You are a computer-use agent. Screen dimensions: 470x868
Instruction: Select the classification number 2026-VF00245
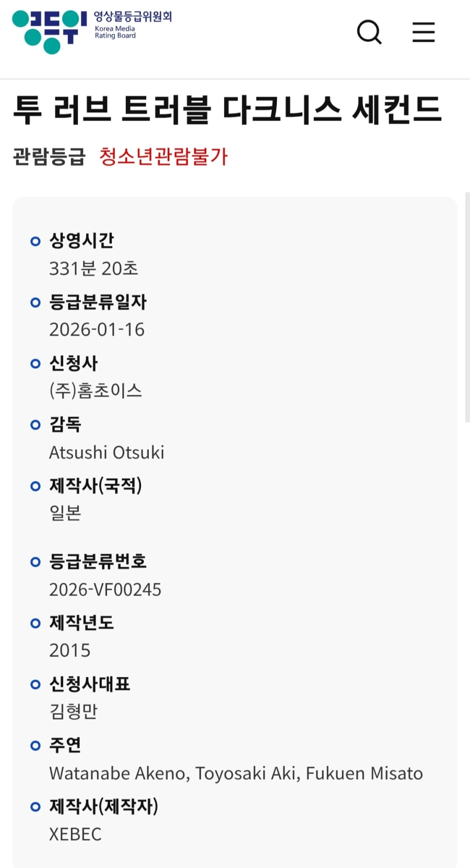tap(105, 589)
